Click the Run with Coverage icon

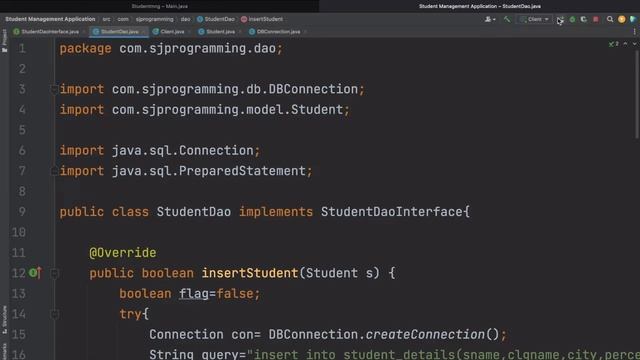click(x=584, y=19)
